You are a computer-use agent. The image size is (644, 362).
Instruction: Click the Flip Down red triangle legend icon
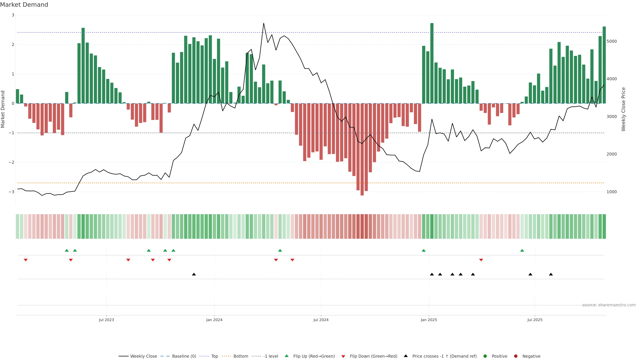343,356
